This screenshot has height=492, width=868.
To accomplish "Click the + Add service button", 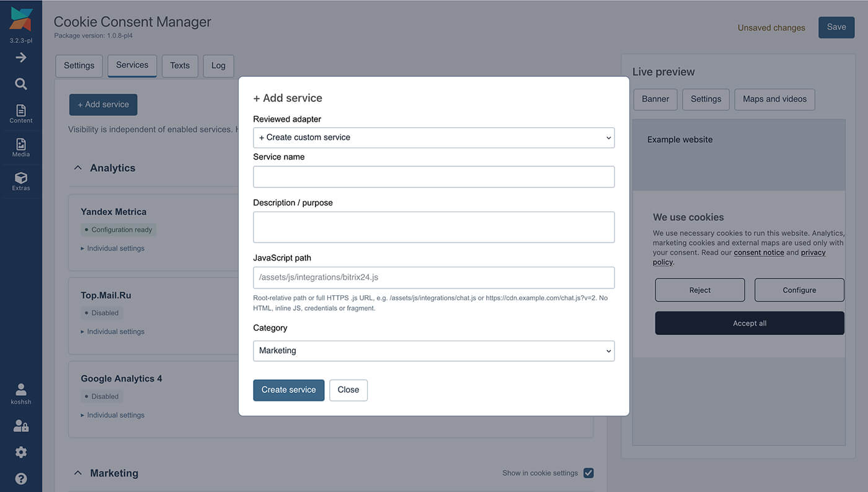I will coord(103,105).
